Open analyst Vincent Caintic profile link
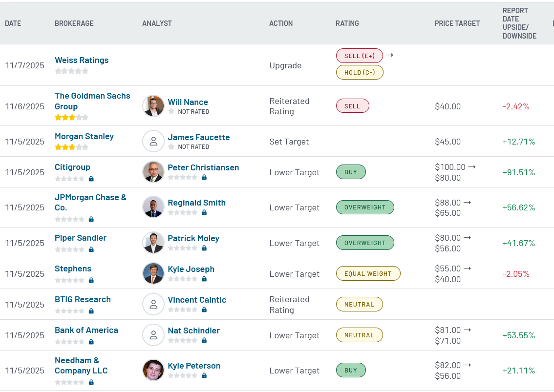Viewport: 554px width, 392px height. [x=197, y=300]
